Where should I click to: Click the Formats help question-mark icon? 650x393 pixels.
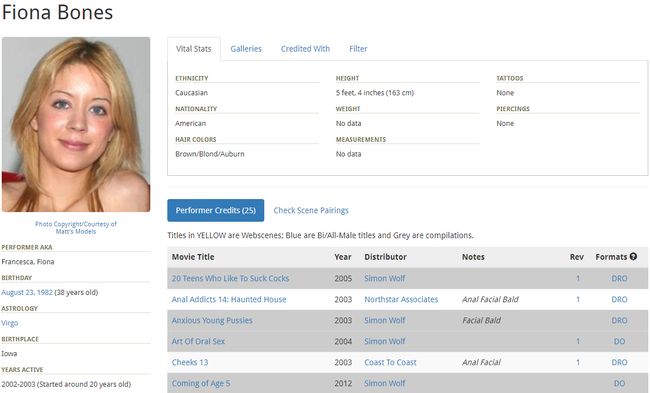[633, 257]
